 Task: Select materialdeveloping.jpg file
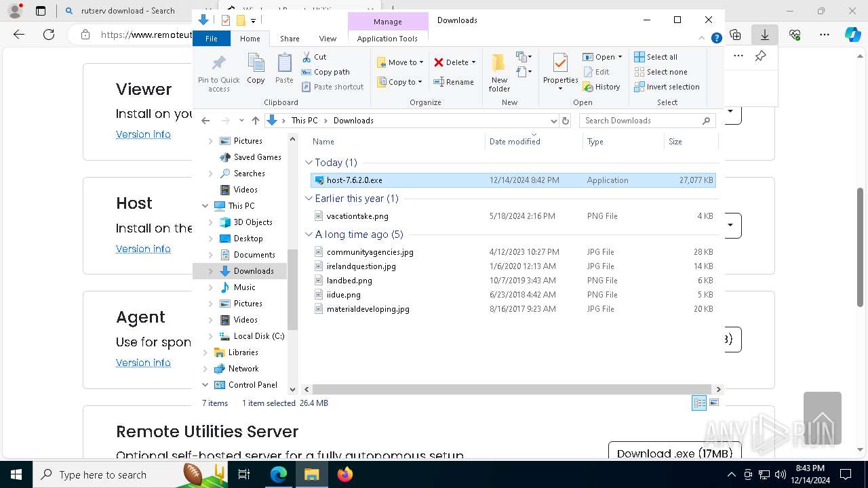coord(513,309)
